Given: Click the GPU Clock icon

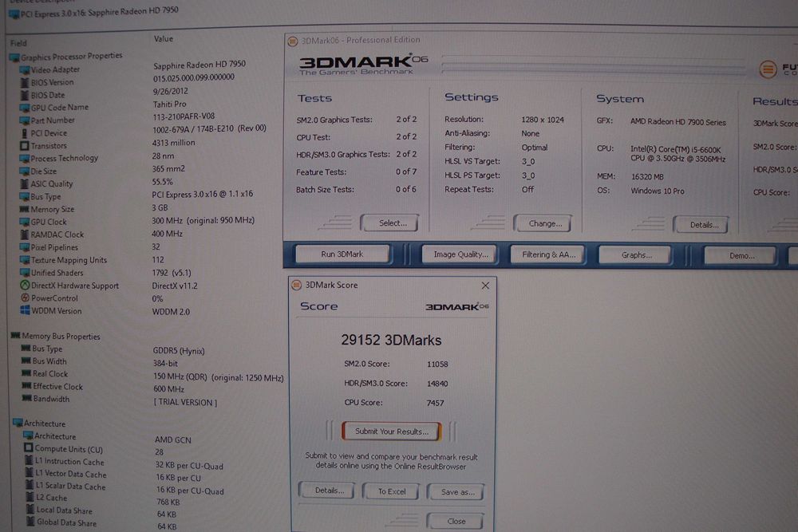Looking at the screenshot, I should (24, 222).
